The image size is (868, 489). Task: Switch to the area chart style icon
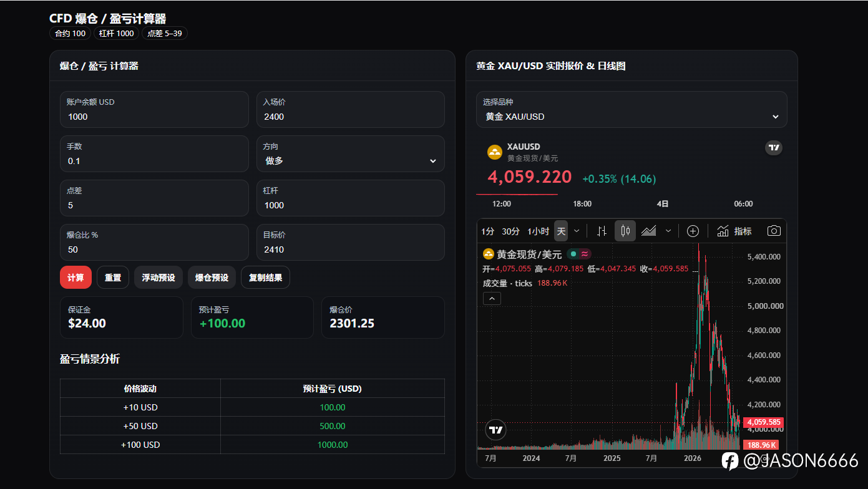click(x=649, y=231)
